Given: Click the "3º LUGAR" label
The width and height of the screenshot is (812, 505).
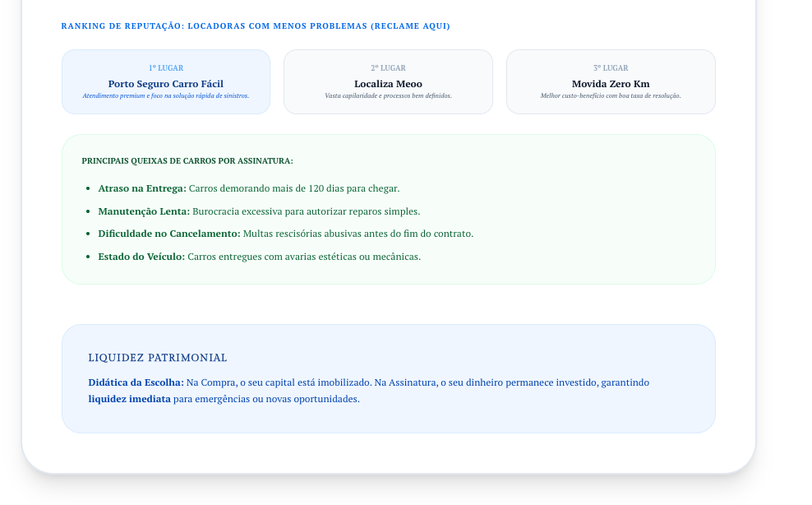Looking at the screenshot, I should coord(611,68).
